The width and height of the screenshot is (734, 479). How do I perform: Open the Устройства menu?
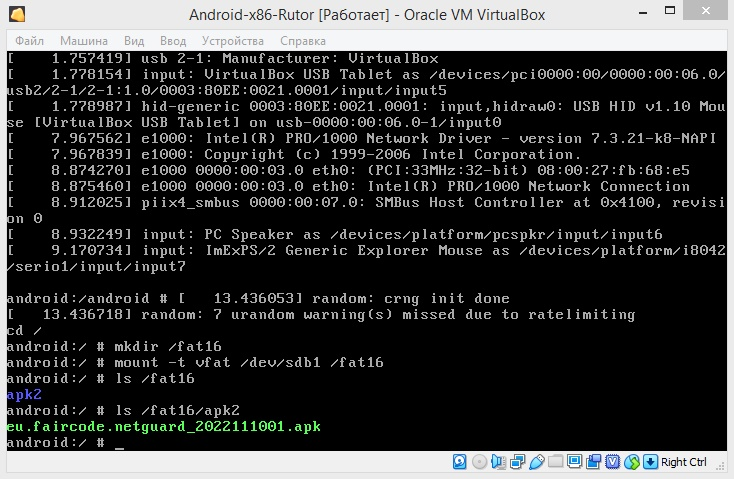(232, 41)
